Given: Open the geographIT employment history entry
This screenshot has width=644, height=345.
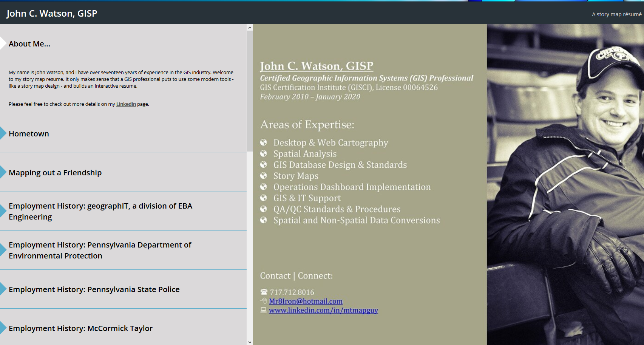Looking at the screenshot, I should tap(3, 211).
